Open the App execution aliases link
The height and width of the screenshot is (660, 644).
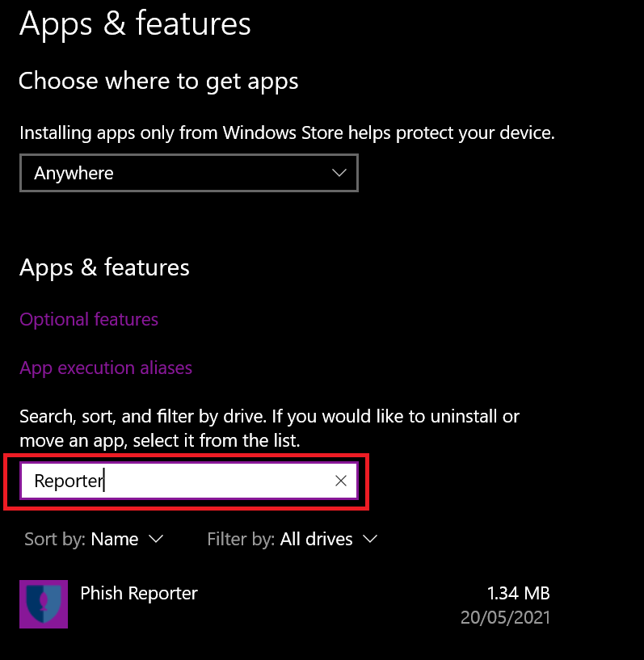(106, 368)
